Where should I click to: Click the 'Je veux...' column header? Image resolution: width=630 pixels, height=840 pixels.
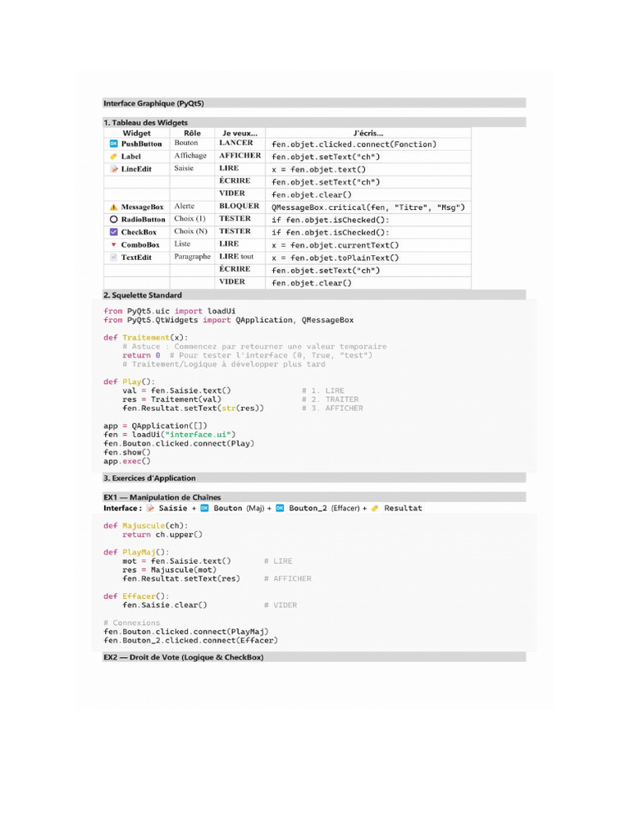240,133
